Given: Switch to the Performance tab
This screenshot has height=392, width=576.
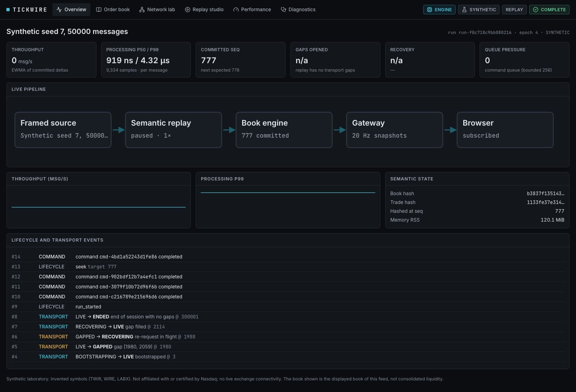Looking at the screenshot, I should (x=252, y=10).
